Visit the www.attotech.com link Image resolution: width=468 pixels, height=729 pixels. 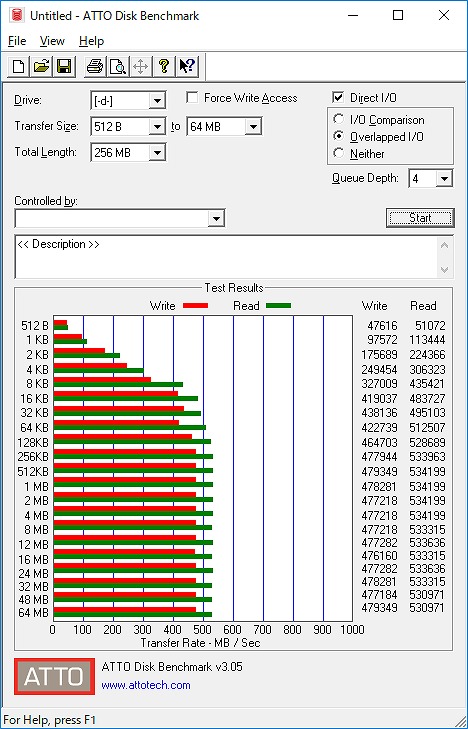pyautogui.click(x=146, y=685)
